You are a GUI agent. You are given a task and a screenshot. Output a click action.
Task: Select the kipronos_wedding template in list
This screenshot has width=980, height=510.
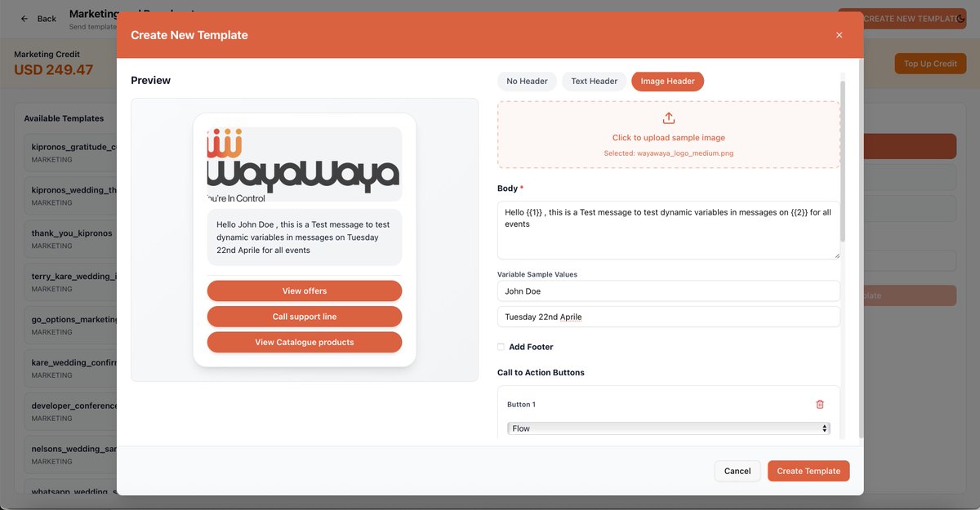(x=72, y=194)
